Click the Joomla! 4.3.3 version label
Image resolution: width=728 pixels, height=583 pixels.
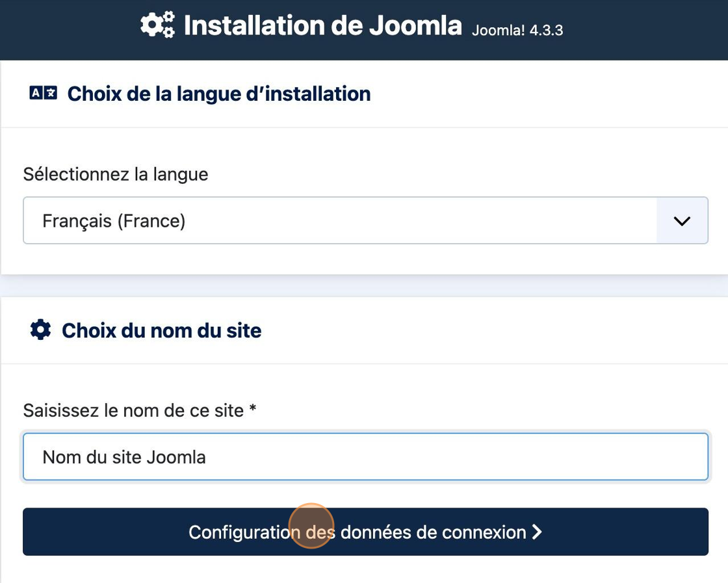tap(517, 30)
